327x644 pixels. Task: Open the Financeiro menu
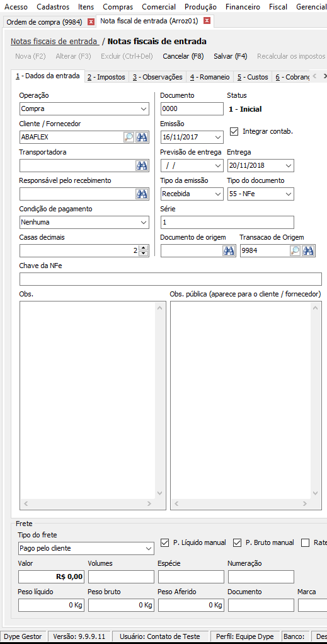(x=243, y=6)
